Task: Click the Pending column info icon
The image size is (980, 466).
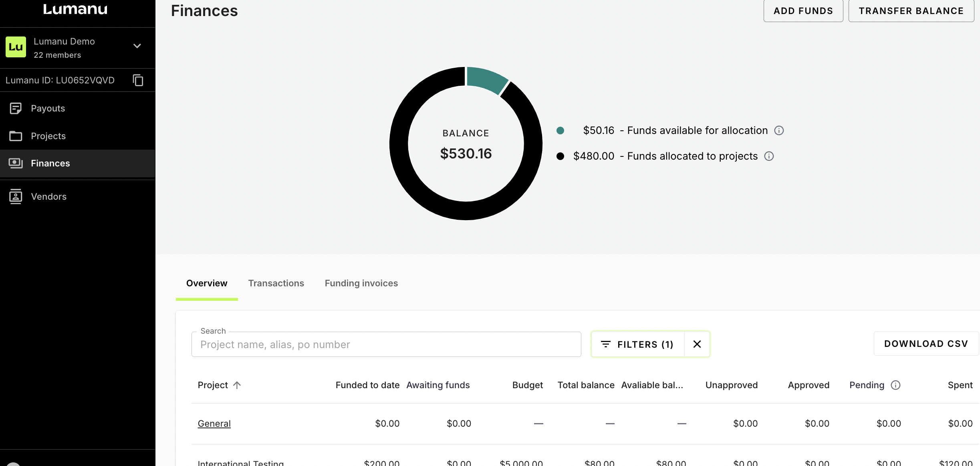Action: pos(895,385)
